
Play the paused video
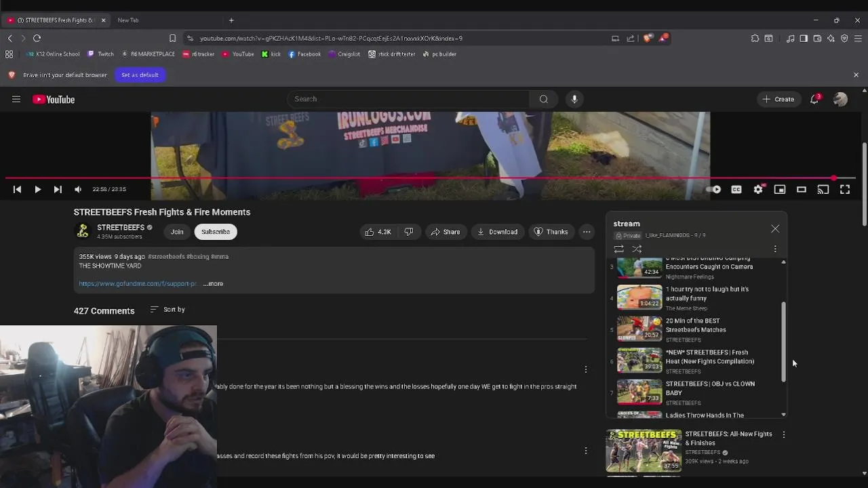37,190
